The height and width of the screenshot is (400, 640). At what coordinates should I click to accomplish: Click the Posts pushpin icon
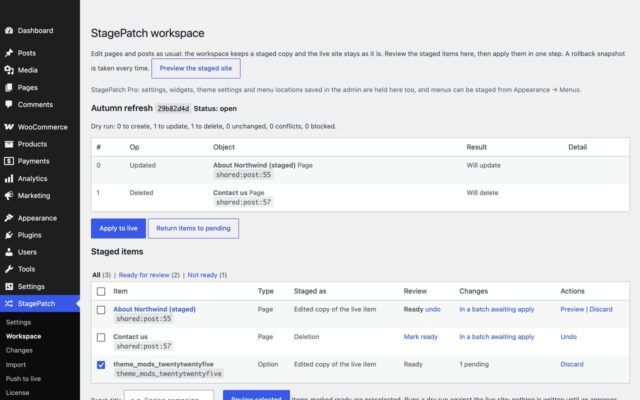click(x=9, y=53)
